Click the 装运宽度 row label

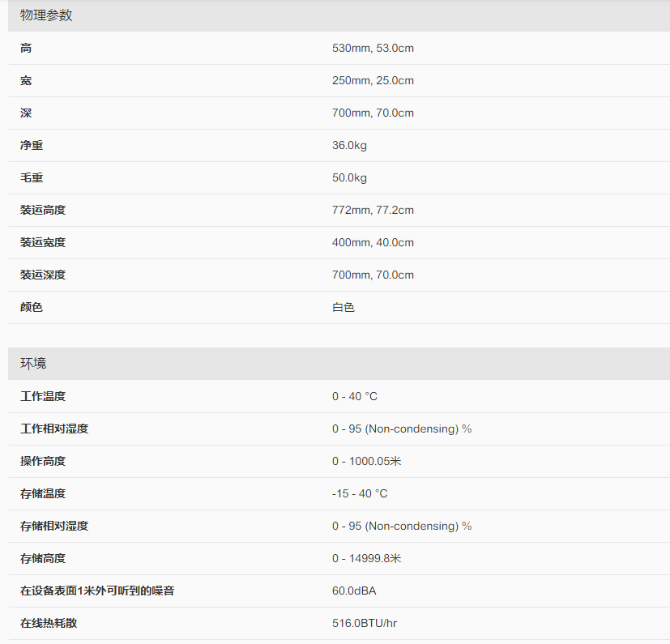click(x=43, y=243)
